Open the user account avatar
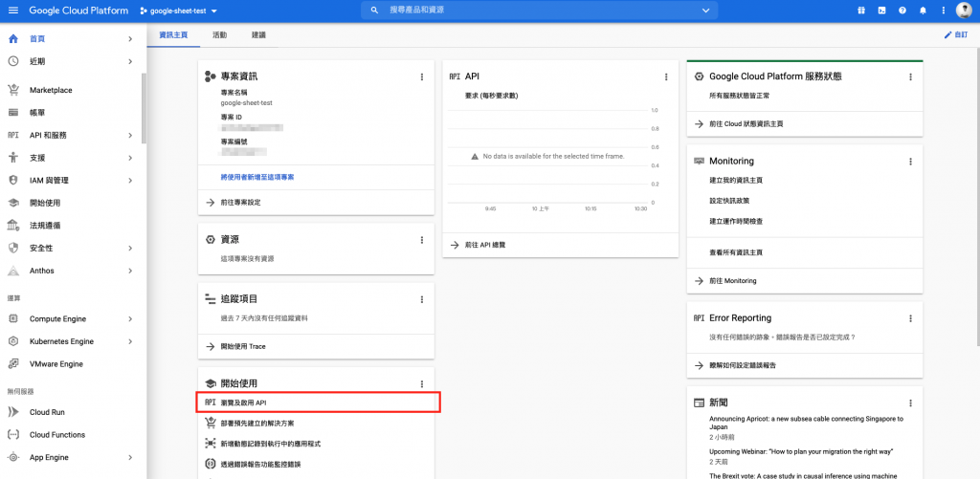 click(965, 11)
